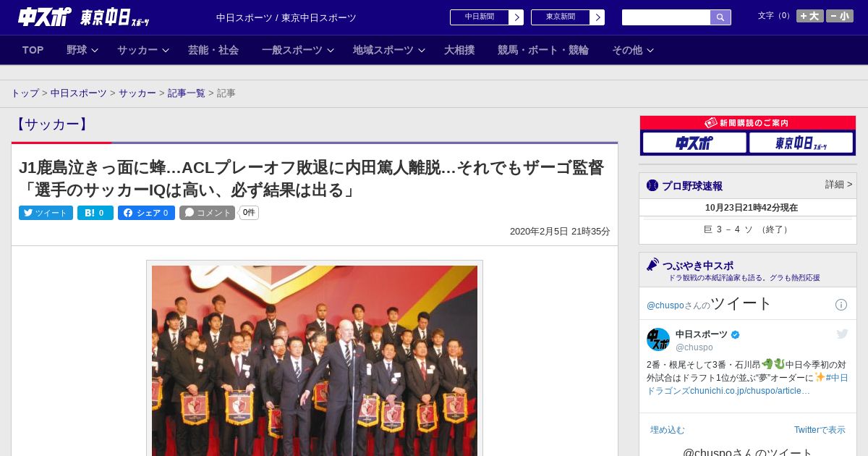The height and width of the screenshot is (456, 868).
Task: Click the 東京新聞 arrow chevron
Action: [x=597, y=17]
